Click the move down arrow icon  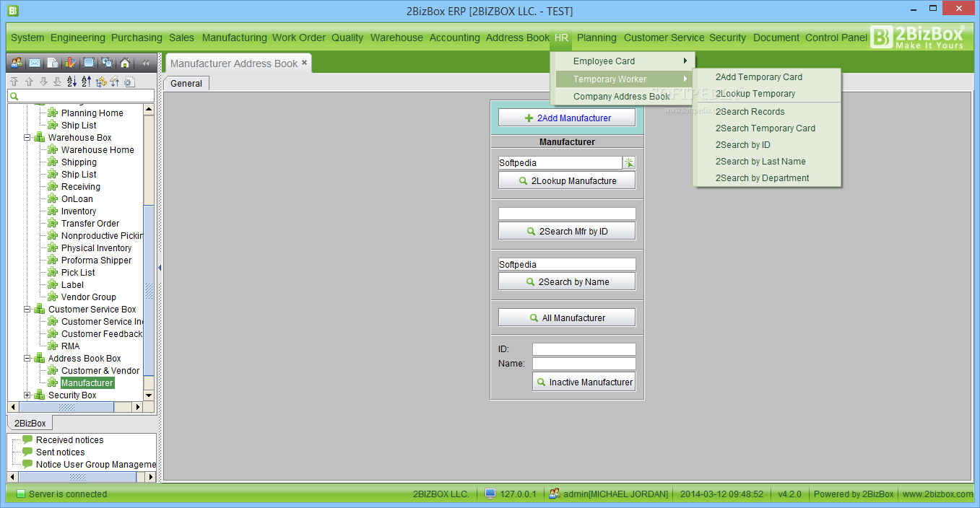pos(43,82)
